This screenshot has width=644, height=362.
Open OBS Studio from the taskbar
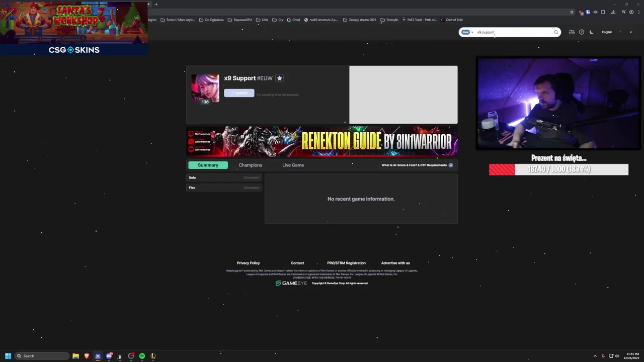(x=131, y=356)
